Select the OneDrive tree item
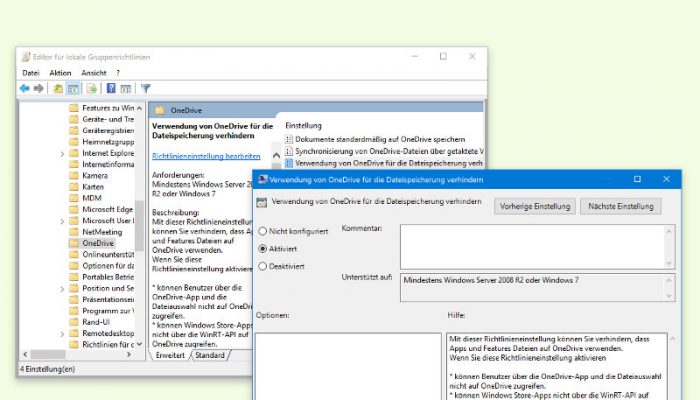 coord(98,243)
